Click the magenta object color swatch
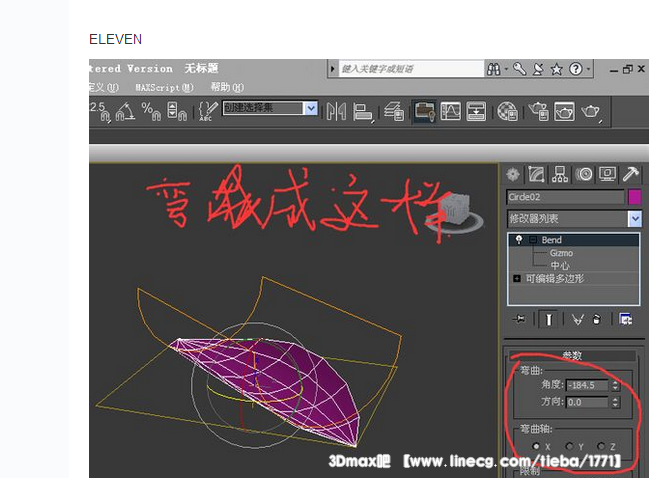650x478 pixels. [635, 197]
